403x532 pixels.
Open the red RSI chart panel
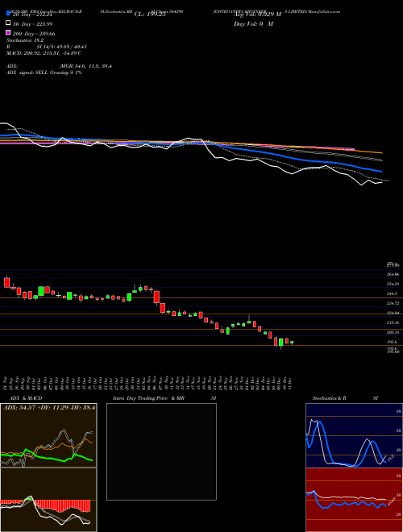pyautogui.click(x=354, y=500)
